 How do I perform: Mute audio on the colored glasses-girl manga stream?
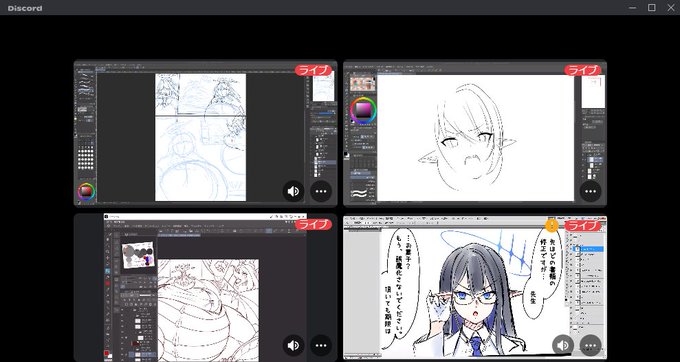pos(563,346)
